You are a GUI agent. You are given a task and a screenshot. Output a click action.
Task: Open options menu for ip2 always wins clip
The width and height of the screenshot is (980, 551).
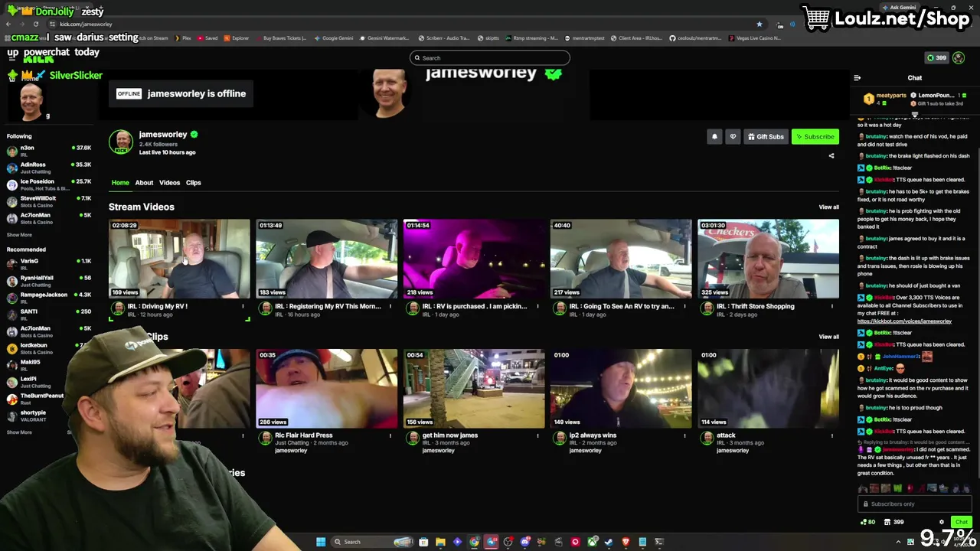click(x=684, y=436)
